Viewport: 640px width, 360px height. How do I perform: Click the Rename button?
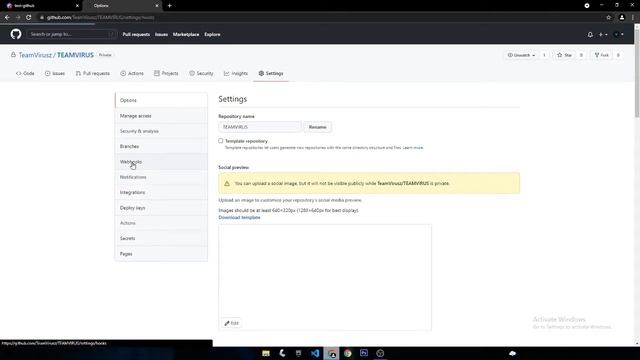point(318,127)
